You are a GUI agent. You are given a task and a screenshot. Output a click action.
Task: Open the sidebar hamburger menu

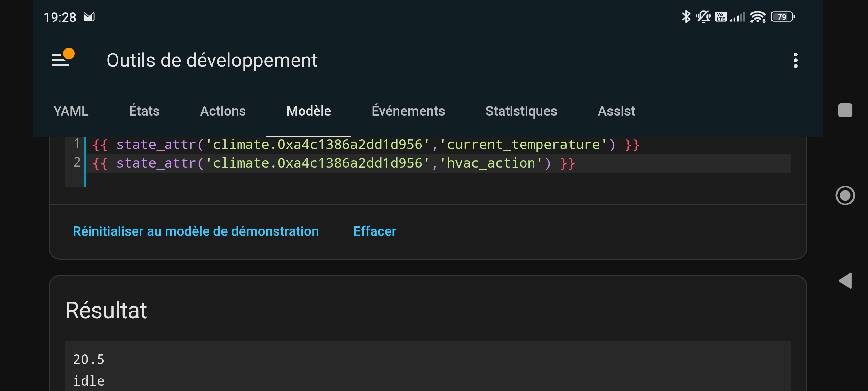click(61, 60)
